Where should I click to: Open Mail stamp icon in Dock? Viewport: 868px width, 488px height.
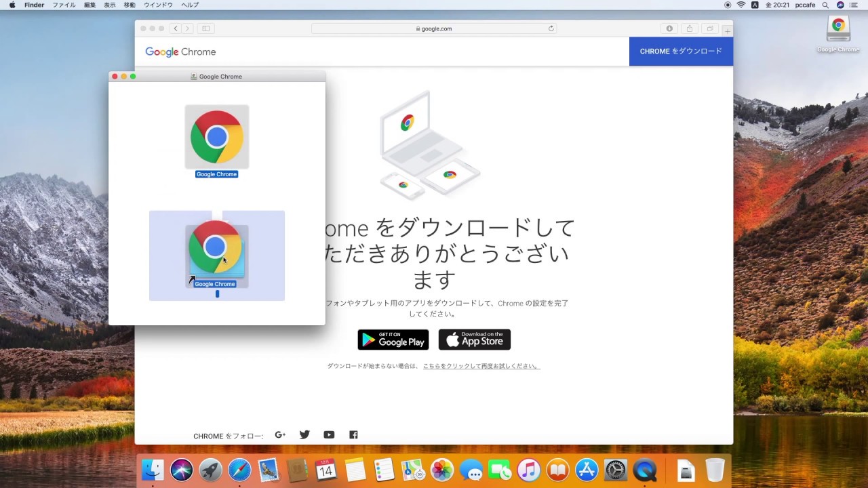pos(269,470)
